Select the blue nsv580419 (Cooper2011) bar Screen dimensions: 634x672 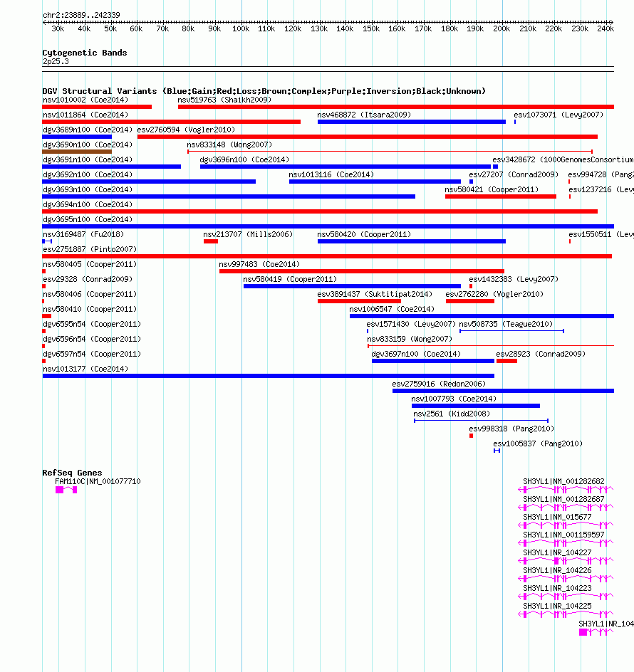(x=352, y=286)
